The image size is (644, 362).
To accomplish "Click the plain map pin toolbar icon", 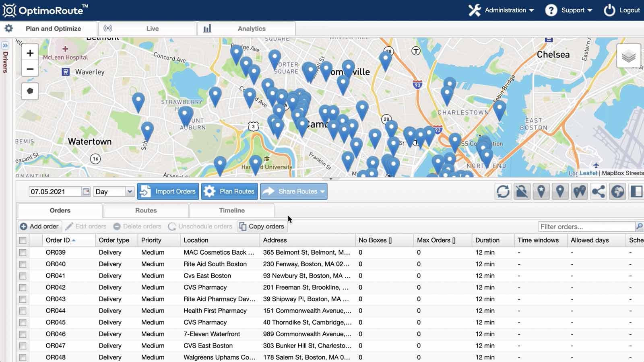I will click(x=560, y=191).
